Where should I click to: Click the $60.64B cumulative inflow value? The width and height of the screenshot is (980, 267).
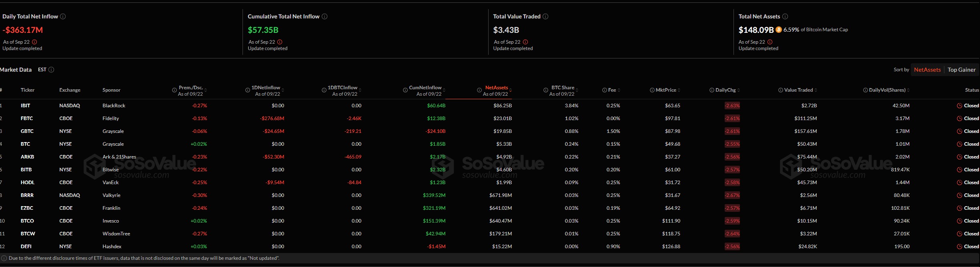pos(436,106)
